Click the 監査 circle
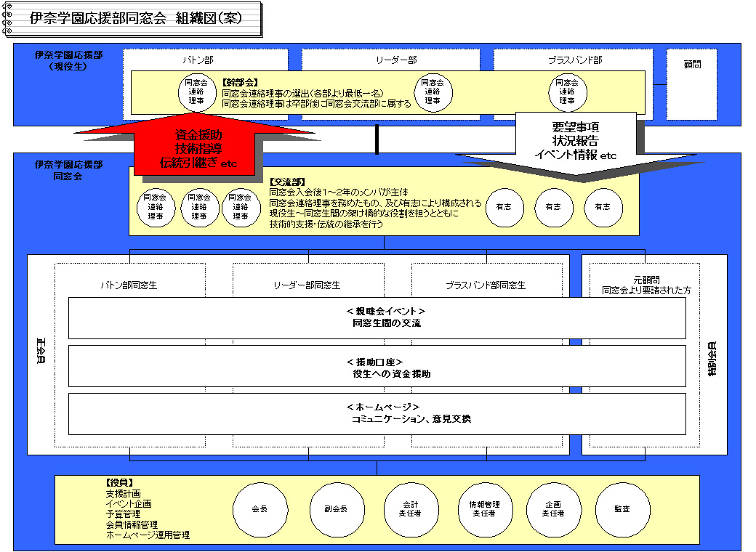 622,510
